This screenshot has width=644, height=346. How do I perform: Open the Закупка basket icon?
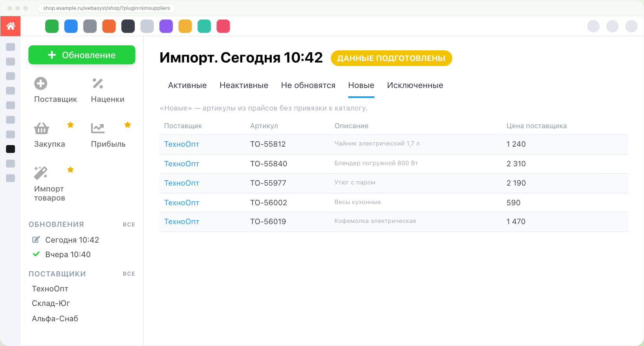(x=41, y=128)
